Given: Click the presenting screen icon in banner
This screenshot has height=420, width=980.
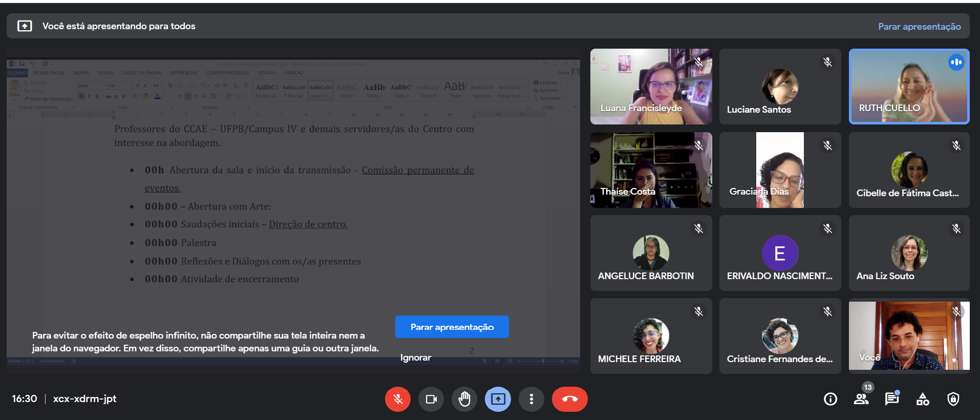Looking at the screenshot, I should pos(25,26).
